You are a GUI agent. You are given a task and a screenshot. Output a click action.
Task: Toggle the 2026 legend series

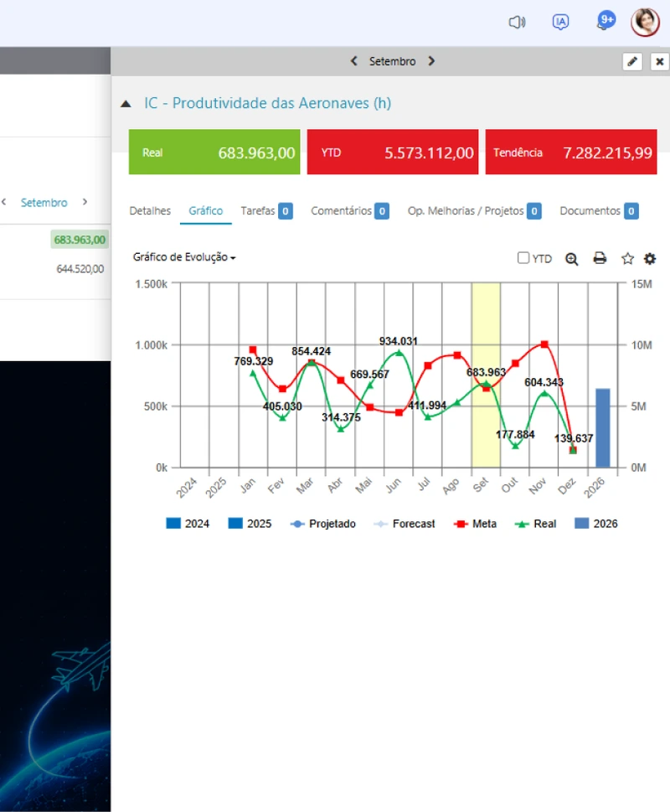(x=596, y=524)
